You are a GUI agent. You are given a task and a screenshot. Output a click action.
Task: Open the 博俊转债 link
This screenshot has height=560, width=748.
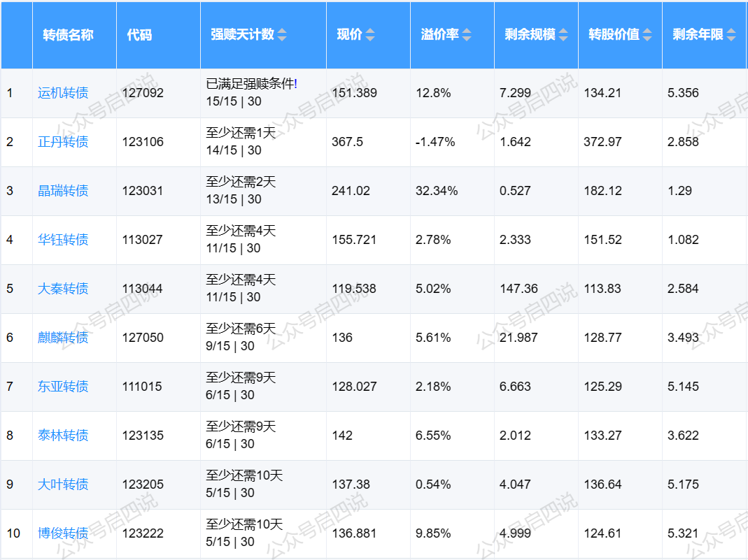click(x=63, y=533)
